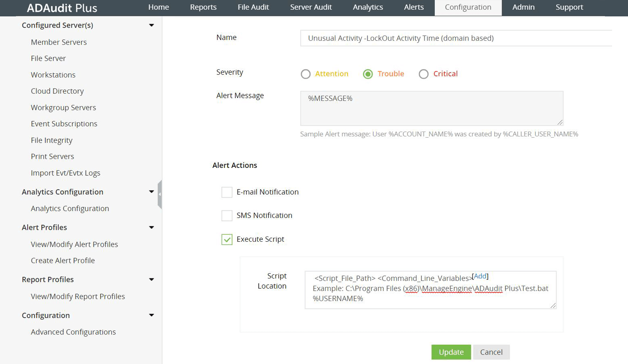628x364 pixels.
Task: Click into the alert Name field
Action: pos(456,38)
